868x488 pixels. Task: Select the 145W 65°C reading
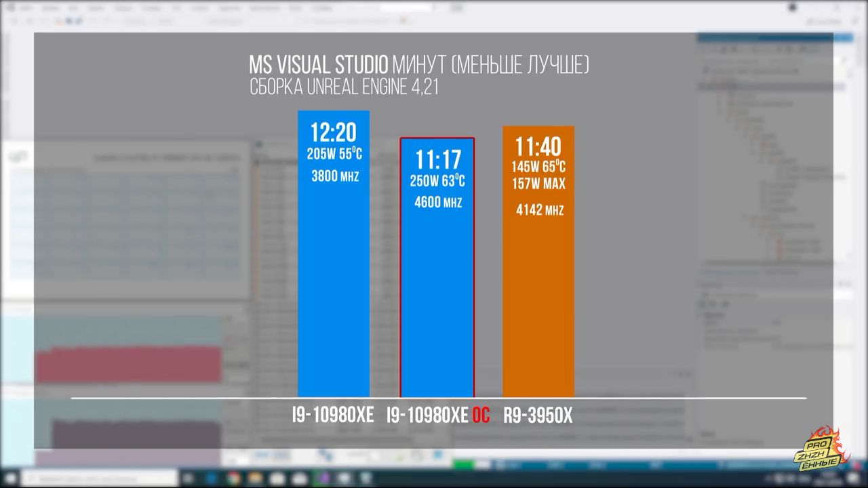tap(538, 167)
